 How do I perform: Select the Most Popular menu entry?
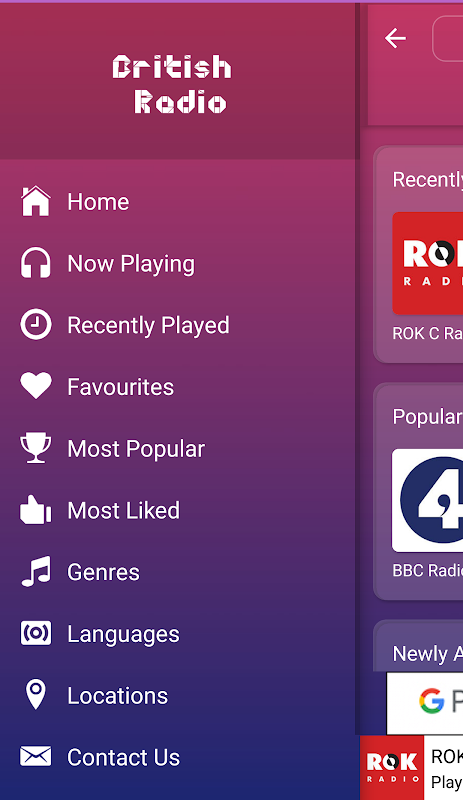(136, 449)
